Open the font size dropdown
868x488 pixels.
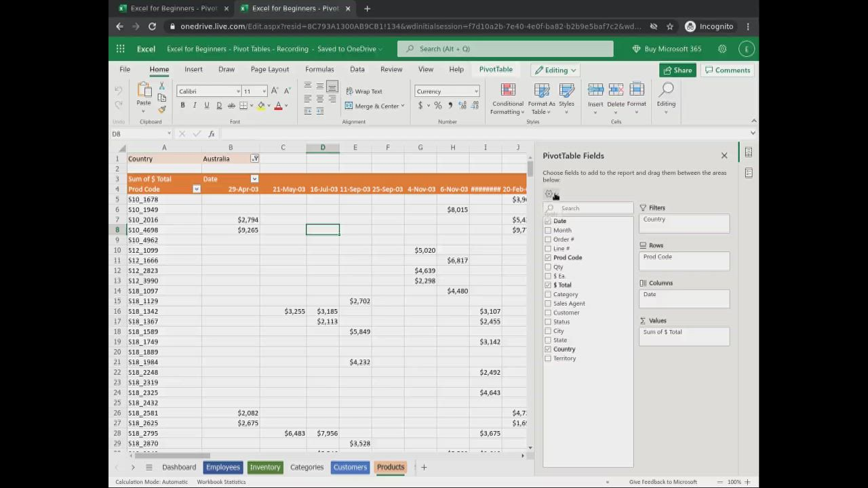click(x=264, y=91)
